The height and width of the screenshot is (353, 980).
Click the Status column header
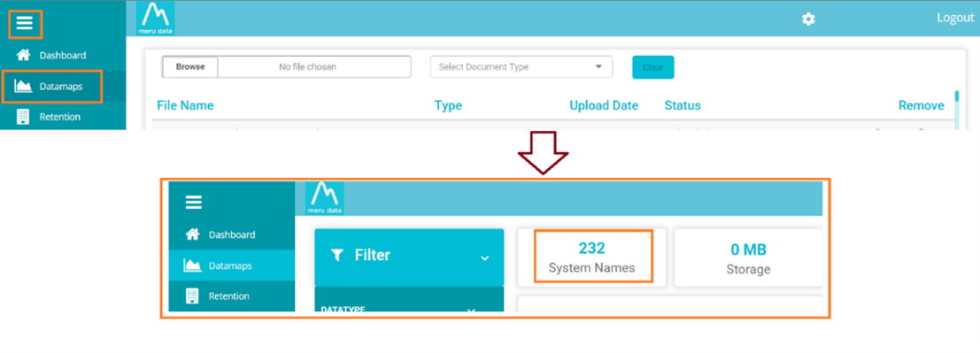pos(683,105)
